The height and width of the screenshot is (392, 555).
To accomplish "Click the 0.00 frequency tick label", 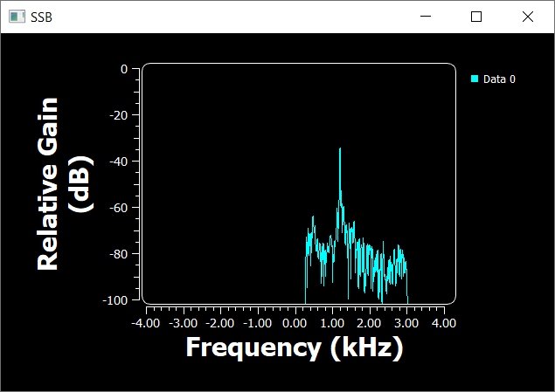I will coord(295,323).
